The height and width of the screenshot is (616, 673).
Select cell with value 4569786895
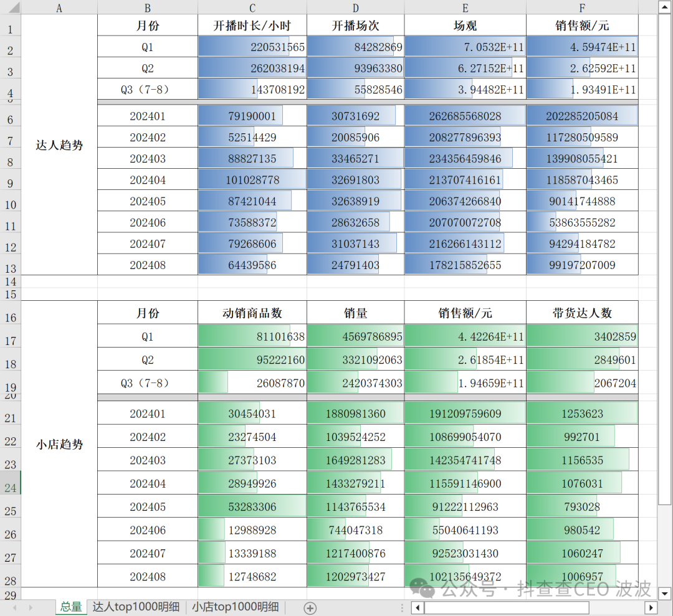[355, 336]
